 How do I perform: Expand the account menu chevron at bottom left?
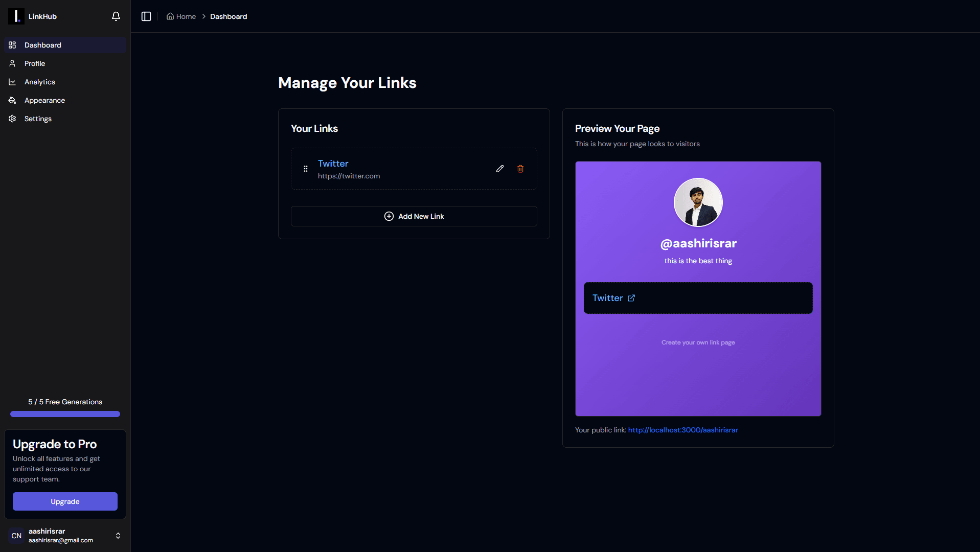click(118, 536)
